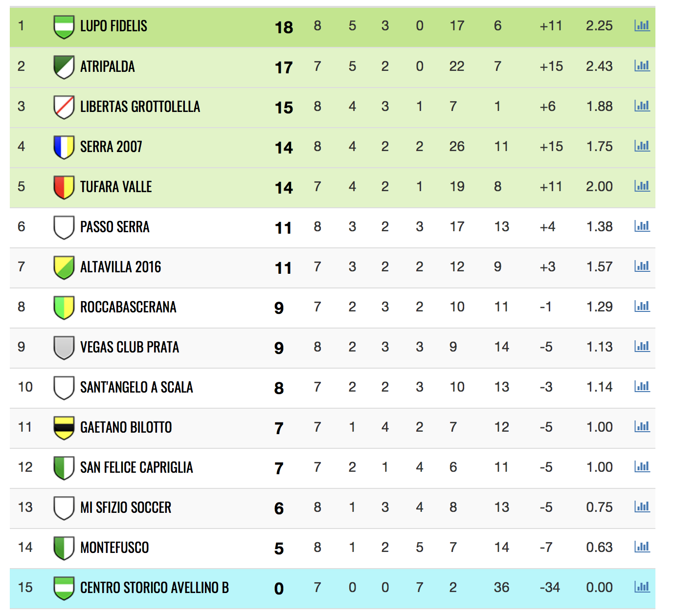Open the Altavilla 2016 team page

coord(120,267)
